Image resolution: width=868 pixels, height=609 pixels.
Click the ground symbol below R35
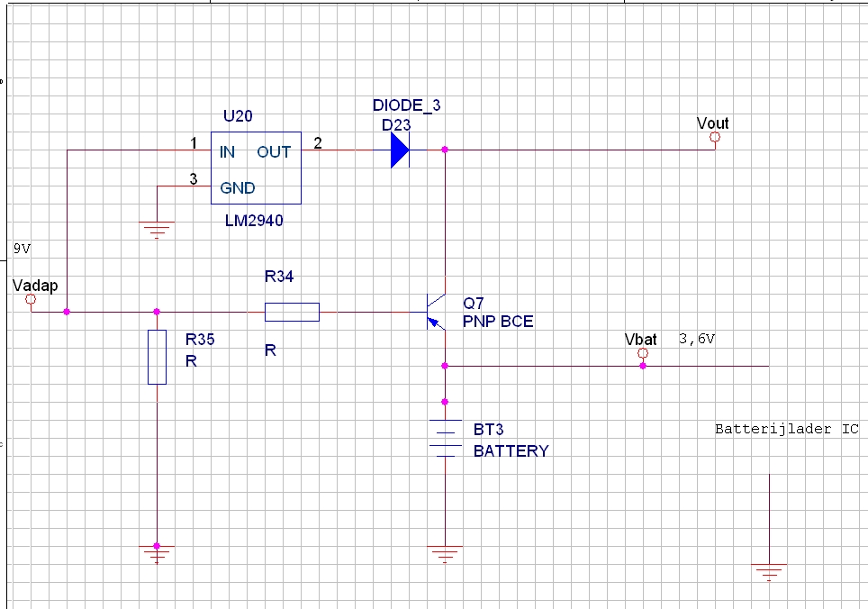point(157,553)
